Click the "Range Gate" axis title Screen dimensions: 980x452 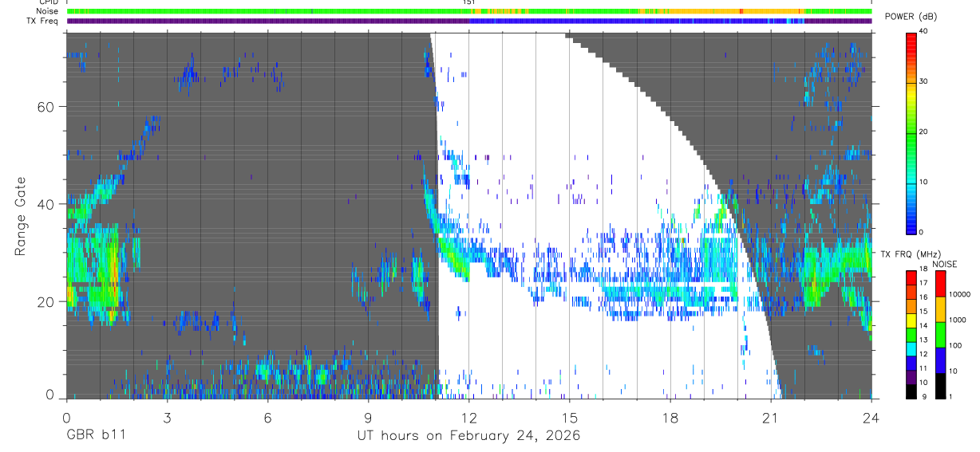tap(21, 216)
